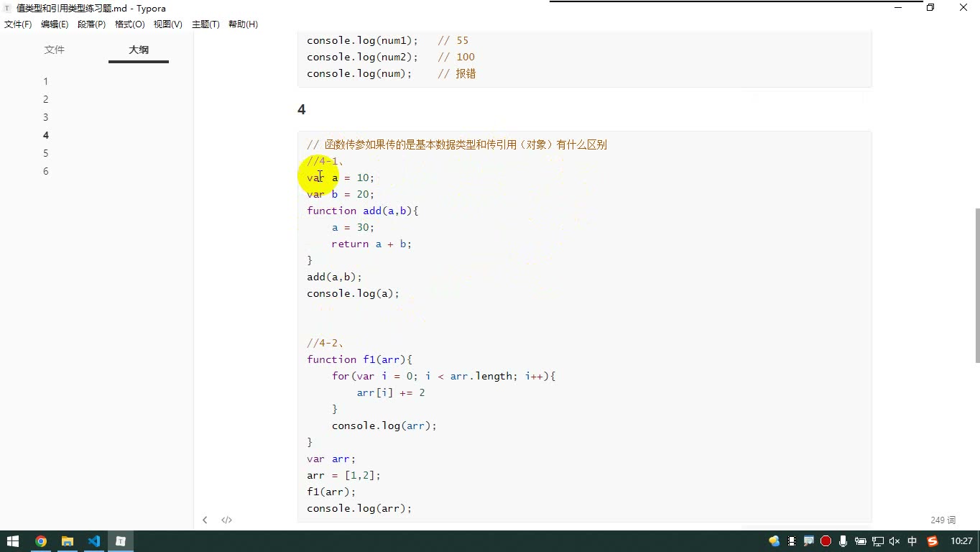Open the 帮助(H) menu

[x=243, y=24]
